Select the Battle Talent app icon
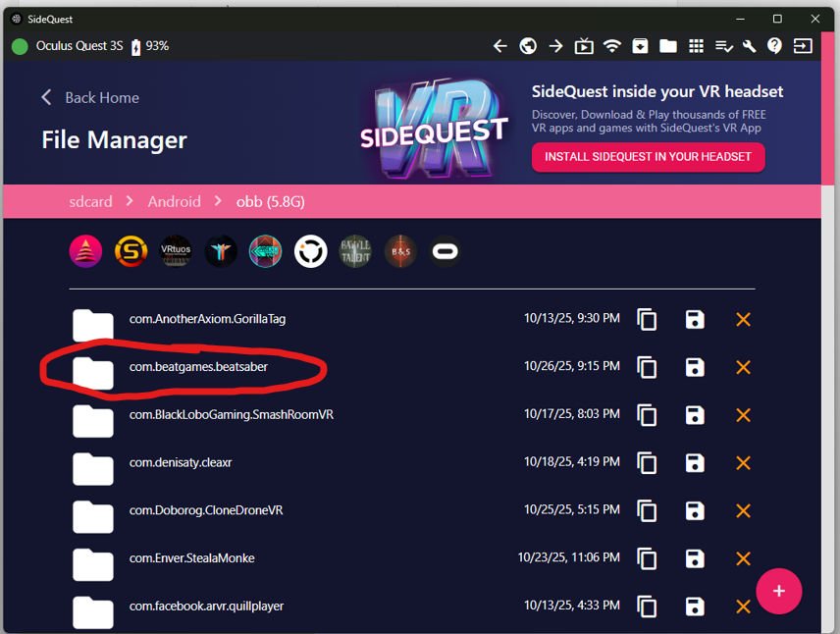The image size is (840, 634). pos(355,251)
